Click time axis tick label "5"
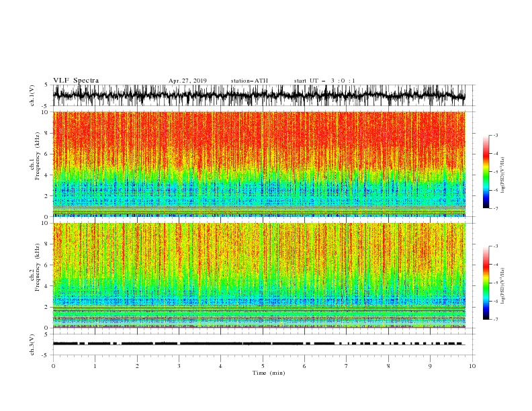This screenshot has height=411, width=532. (263, 366)
